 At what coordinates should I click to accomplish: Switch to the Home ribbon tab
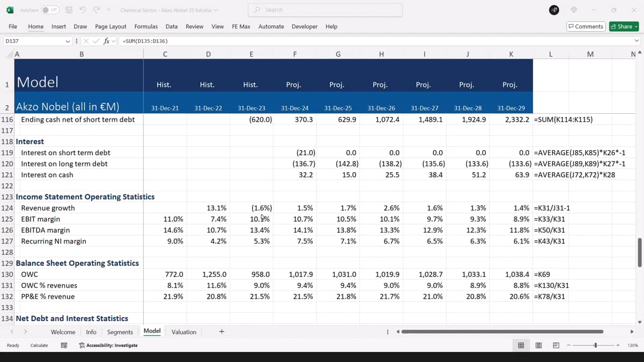click(36, 26)
